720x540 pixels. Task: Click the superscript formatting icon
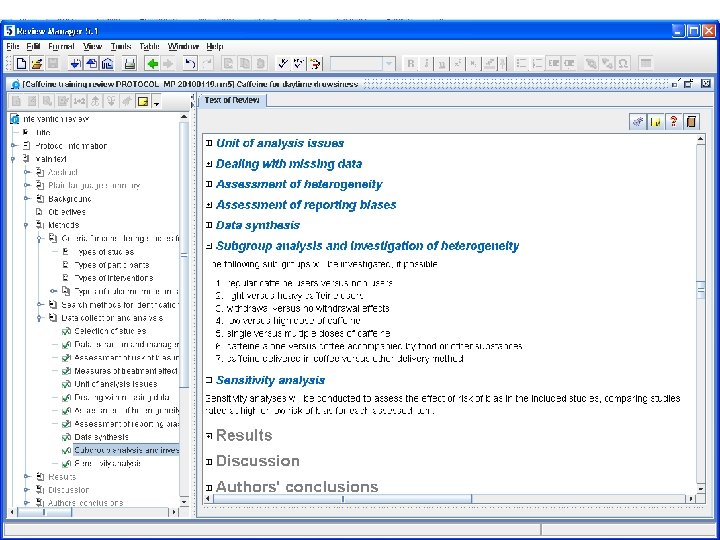(457, 63)
